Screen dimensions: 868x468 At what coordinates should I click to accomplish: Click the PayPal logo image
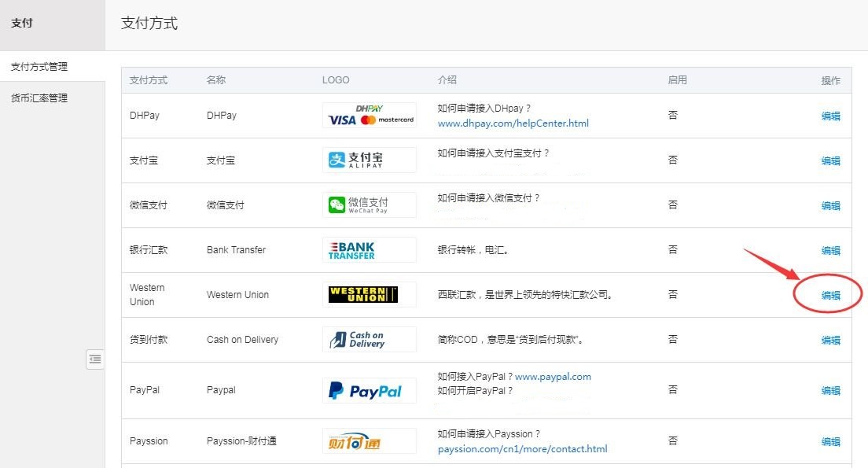(x=370, y=391)
